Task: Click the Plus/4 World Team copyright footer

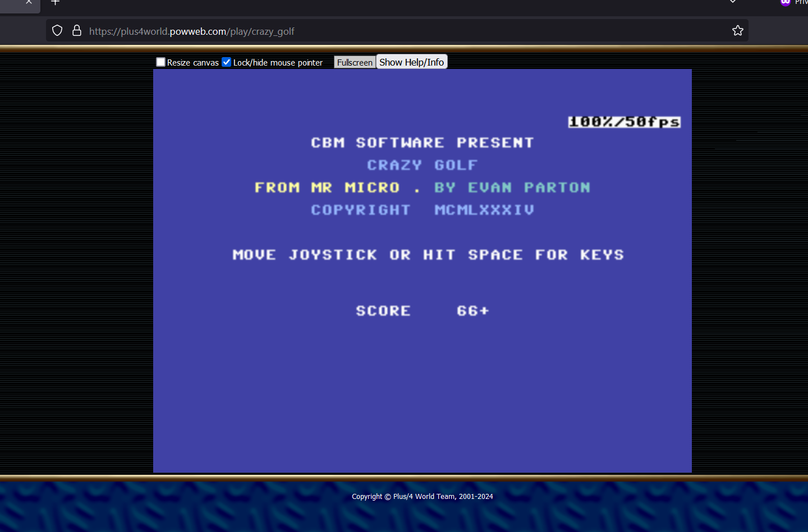Action: coord(423,497)
